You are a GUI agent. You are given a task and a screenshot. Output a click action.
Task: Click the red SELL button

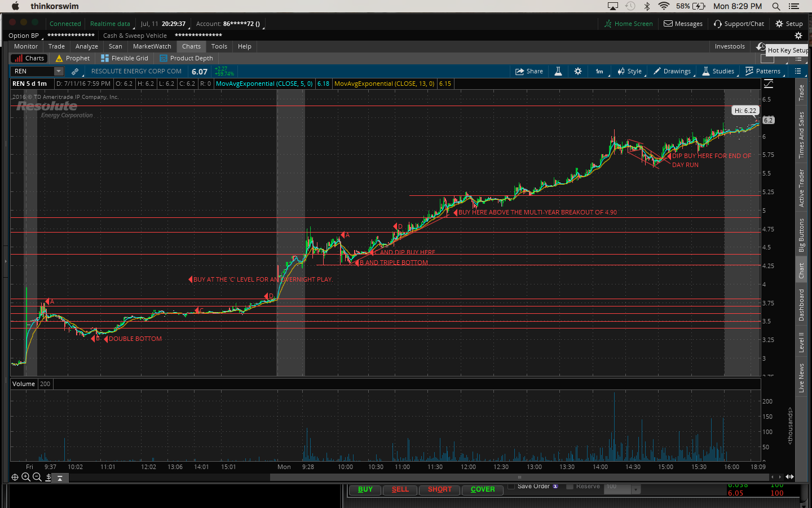click(x=400, y=490)
